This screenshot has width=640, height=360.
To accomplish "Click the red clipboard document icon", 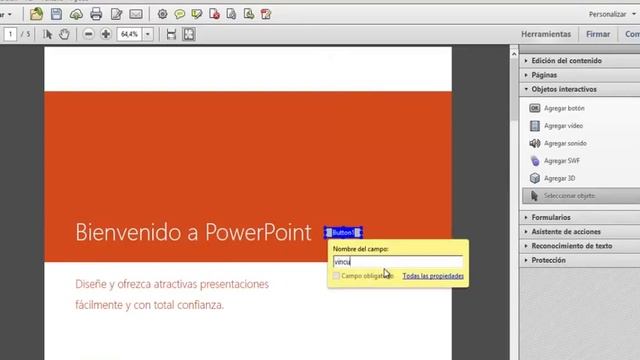I will 266,14.
